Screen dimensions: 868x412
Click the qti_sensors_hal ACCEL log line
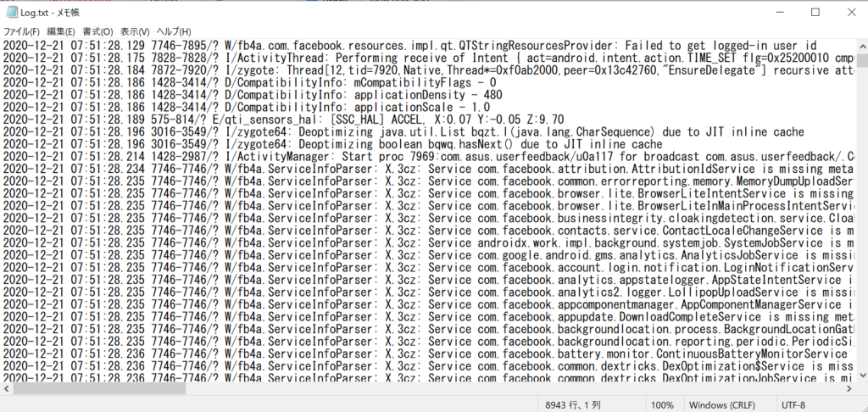coord(283,120)
